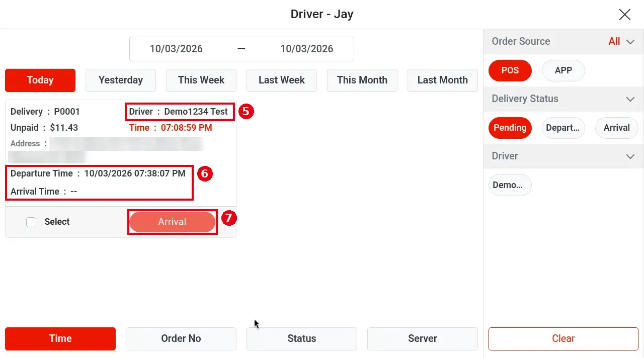Close the Driver - Jay dialog
Screen dimensions: 644x358
tap(624, 15)
